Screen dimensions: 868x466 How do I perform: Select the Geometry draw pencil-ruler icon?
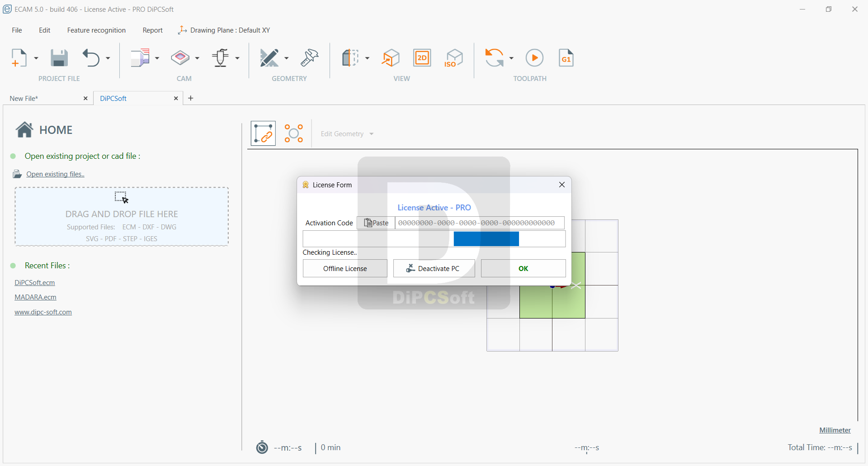coord(269,58)
